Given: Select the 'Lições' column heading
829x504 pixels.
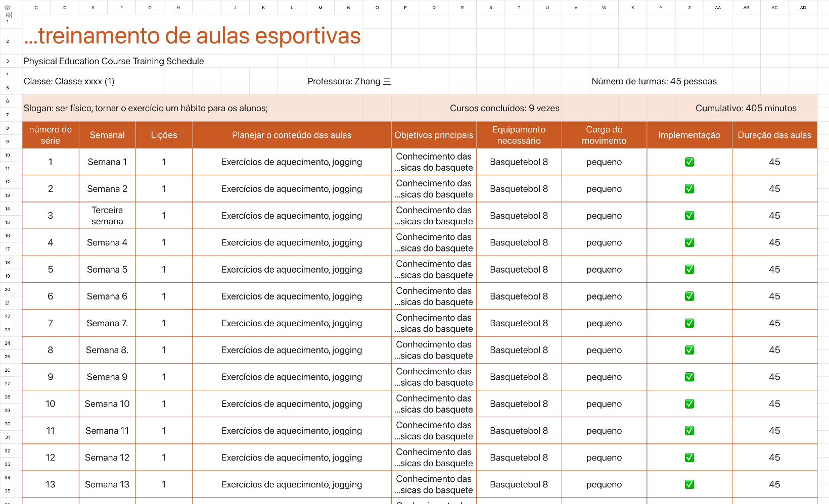Looking at the screenshot, I should point(164,135).
